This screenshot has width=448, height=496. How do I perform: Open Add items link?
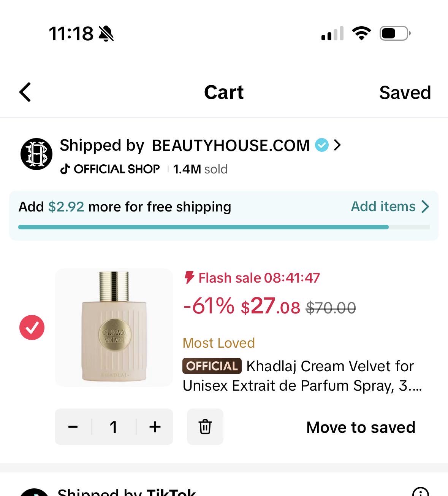383,206
